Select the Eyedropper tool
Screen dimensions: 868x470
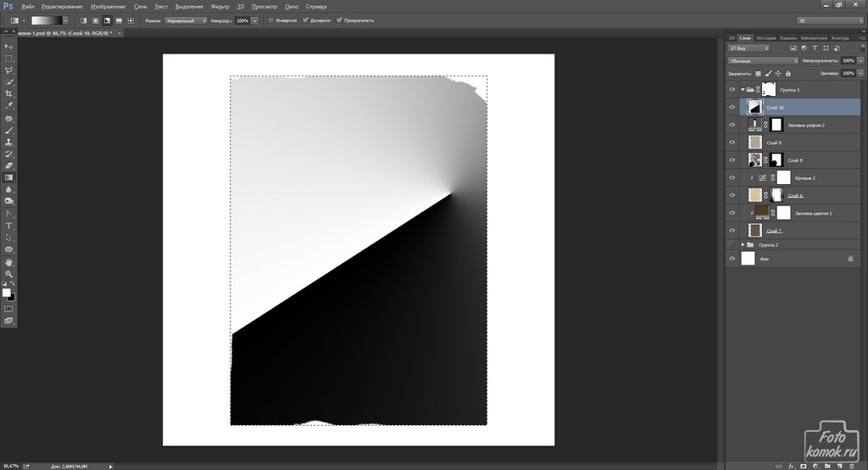(9, 106)
